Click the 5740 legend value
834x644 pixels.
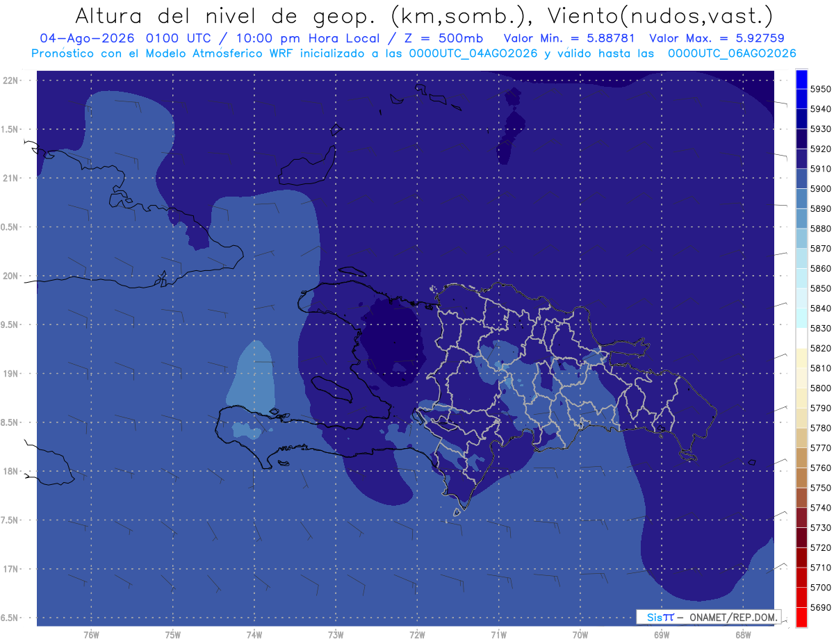tap(821, 508)
